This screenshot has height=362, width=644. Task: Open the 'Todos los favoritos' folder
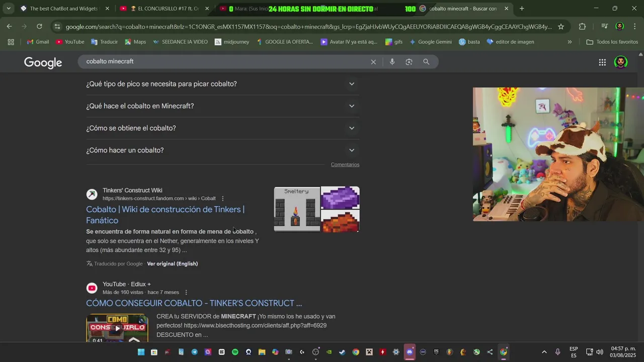pos(612,42)
